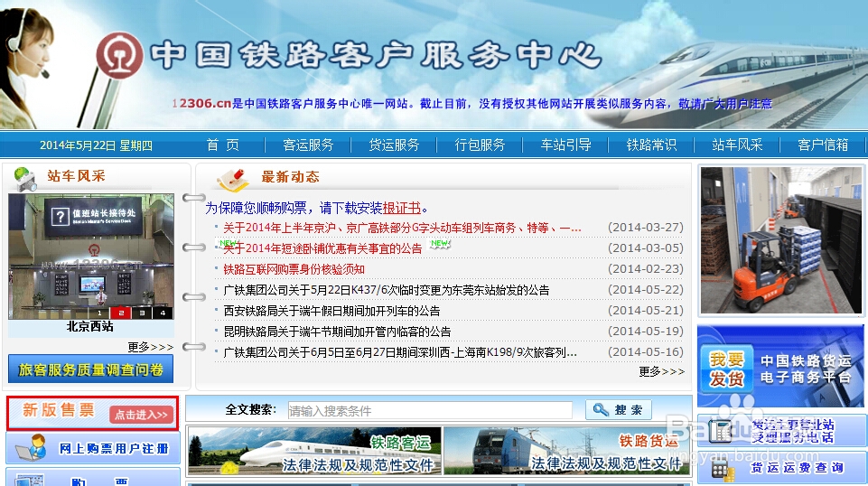Click the telephone icon on freight banner
Screen dimensions: 868x486
click(x=720, y=431)
